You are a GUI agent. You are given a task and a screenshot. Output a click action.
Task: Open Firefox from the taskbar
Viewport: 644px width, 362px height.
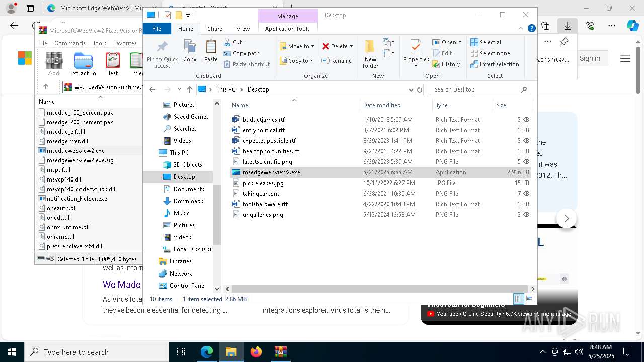[256, 352]
